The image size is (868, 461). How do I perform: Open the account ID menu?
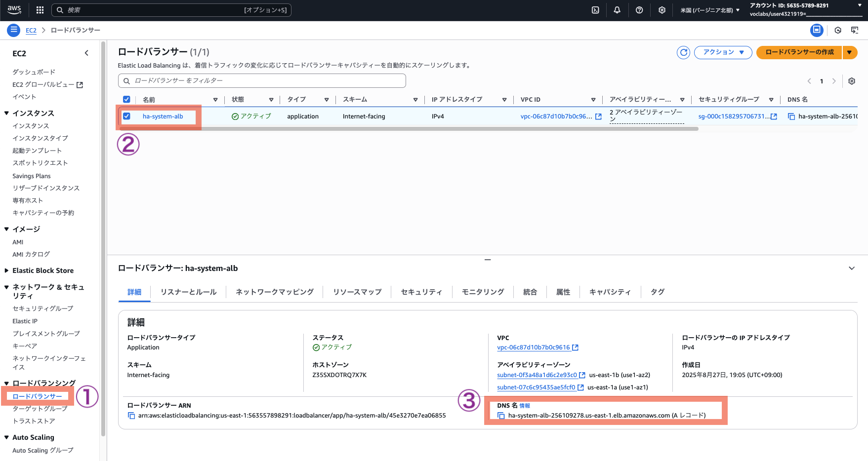tap(805, 9)
